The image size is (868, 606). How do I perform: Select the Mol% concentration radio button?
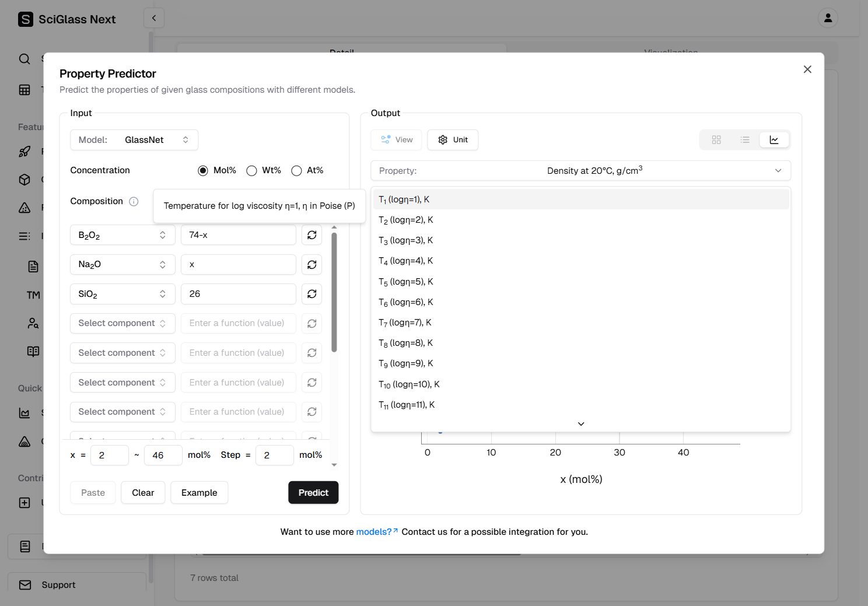pyautogui.click(x=203, y=171)
